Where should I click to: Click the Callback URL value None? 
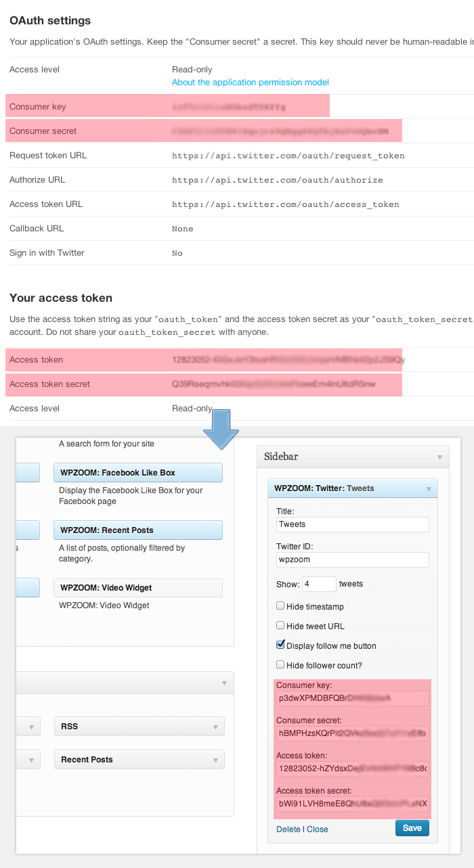pos(183,229)
